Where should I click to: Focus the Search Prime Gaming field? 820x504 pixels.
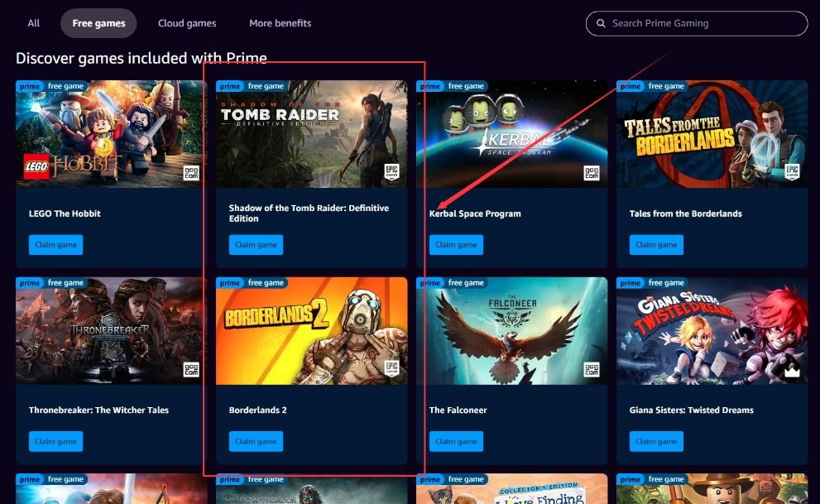tap(697, 23)
